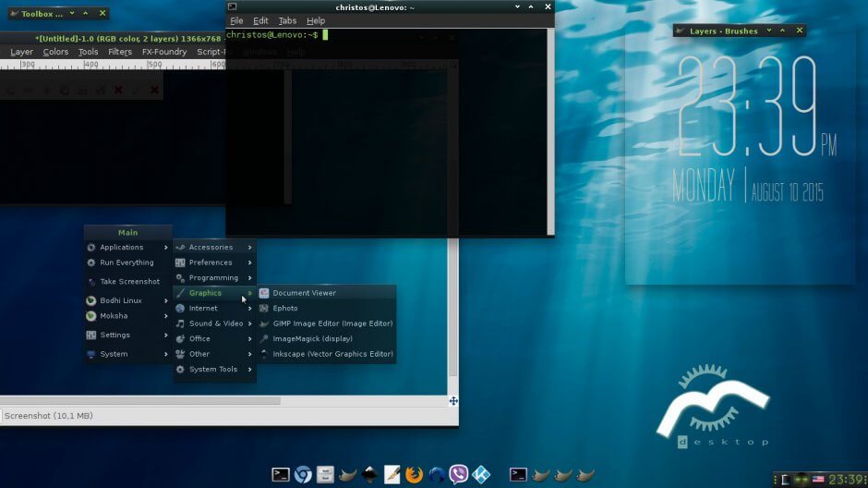Open the GIMP FX-Foundry menu
This screenshot has height=488, width=868.
pyautogui.click(x=164, y=52)
